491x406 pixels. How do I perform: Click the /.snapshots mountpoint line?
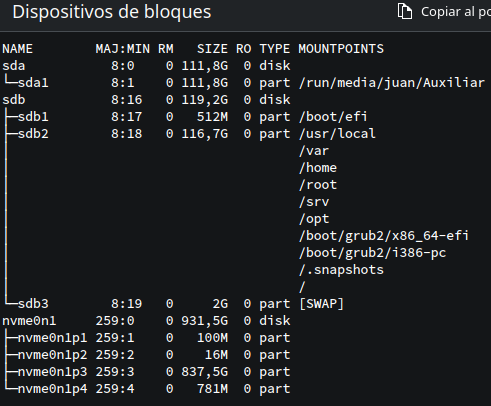[341, 270]
